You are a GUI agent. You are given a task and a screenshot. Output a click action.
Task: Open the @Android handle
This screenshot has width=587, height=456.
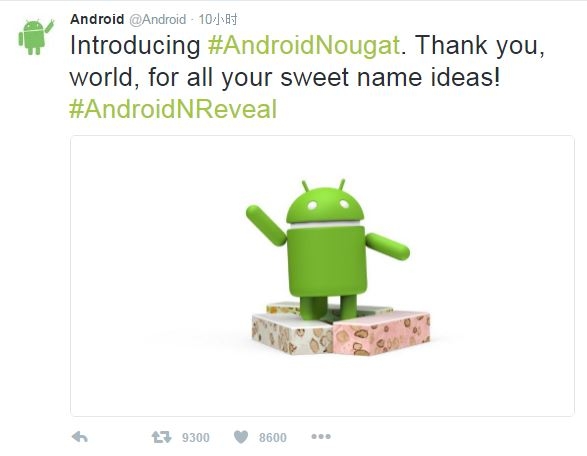[x=158, y=19]
